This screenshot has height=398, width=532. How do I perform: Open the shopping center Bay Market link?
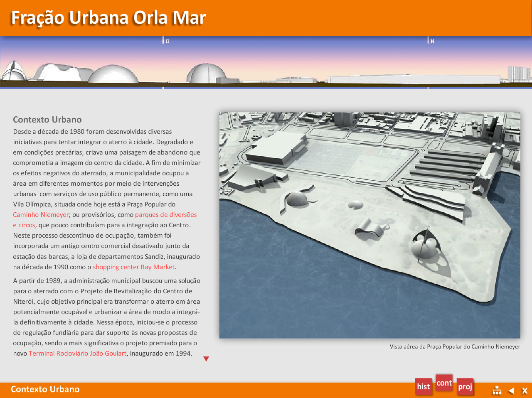tap(133, 267)
